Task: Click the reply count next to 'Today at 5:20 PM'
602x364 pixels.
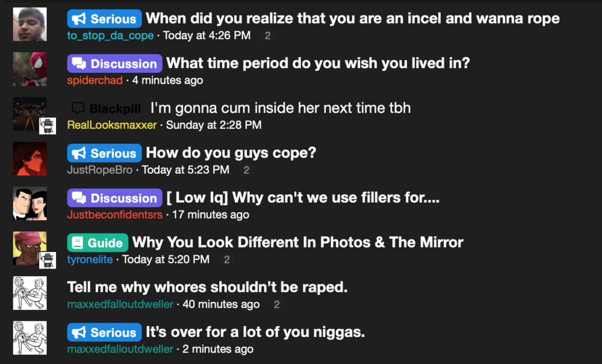Action: pyautogui.click(x=227, y=260)
